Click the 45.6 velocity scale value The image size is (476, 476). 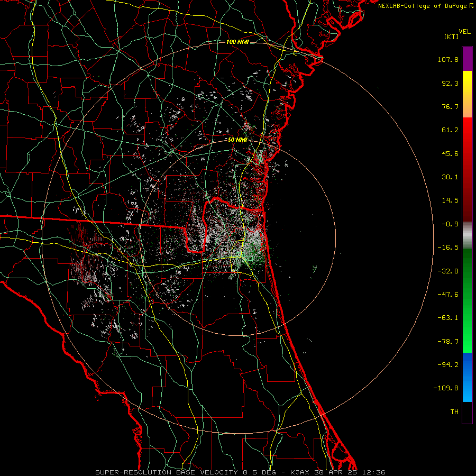[450, 153]
